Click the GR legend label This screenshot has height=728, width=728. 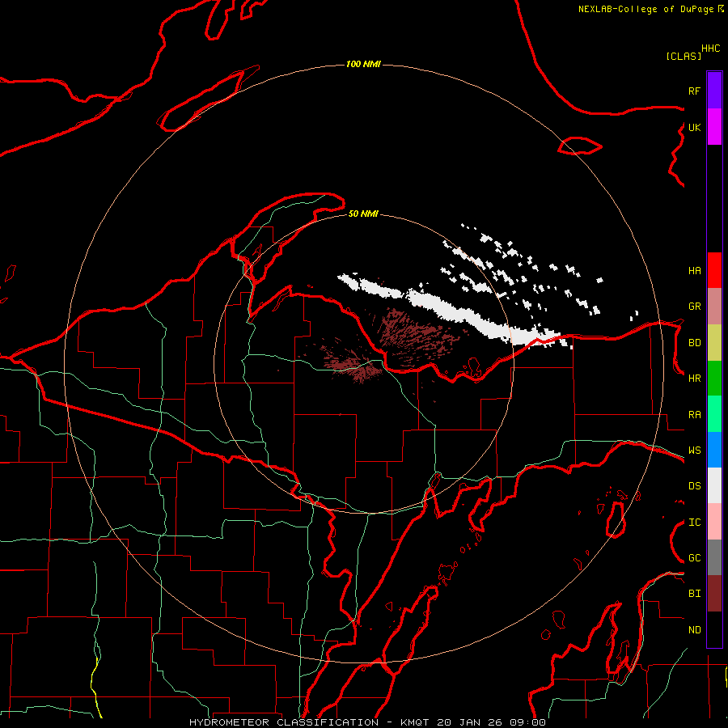pyautogui.click(x=694, y=307)
